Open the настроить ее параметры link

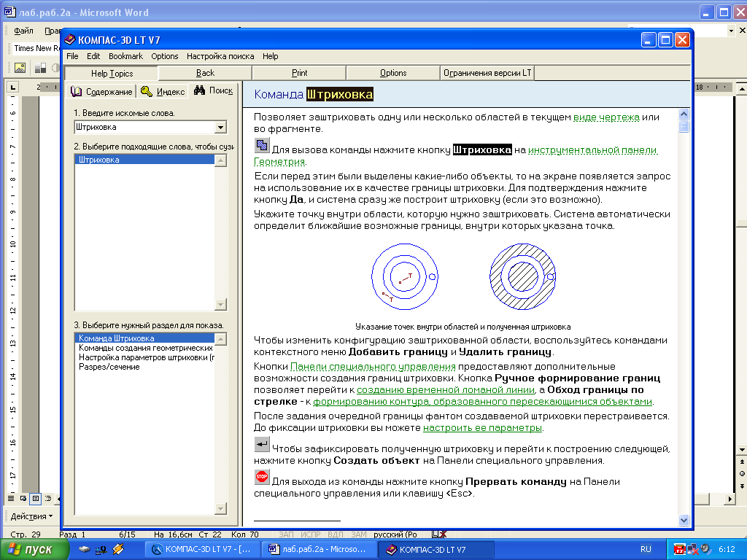pyautogui.click(x=483, y=427)
